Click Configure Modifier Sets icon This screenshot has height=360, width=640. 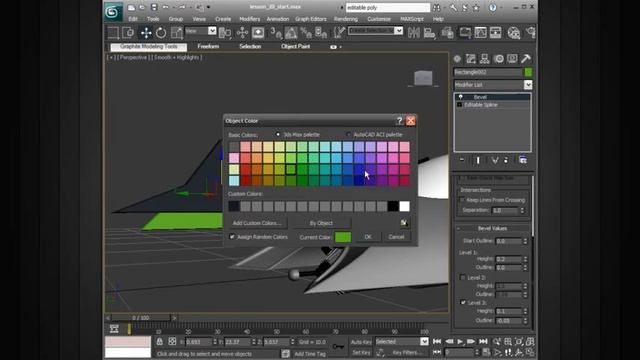click(x=523, y=160)
